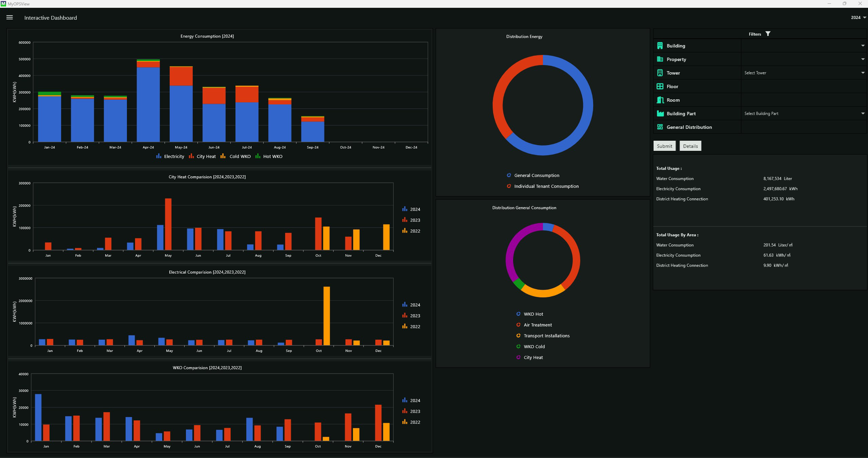Viewport: 868px width, 458px height.
Task: Click the Building Part factory icon
Action: (x=660, y=114)
